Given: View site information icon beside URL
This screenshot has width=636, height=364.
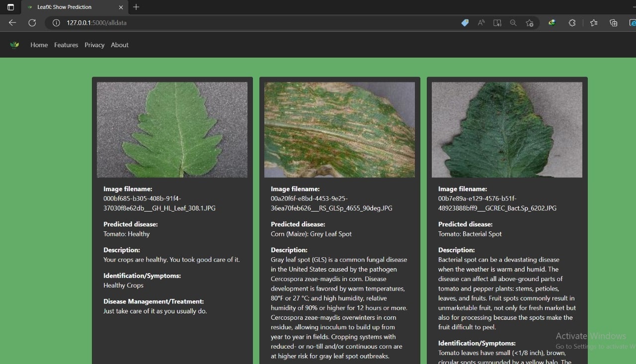Looking at the screenshot, I should point(56,23).
